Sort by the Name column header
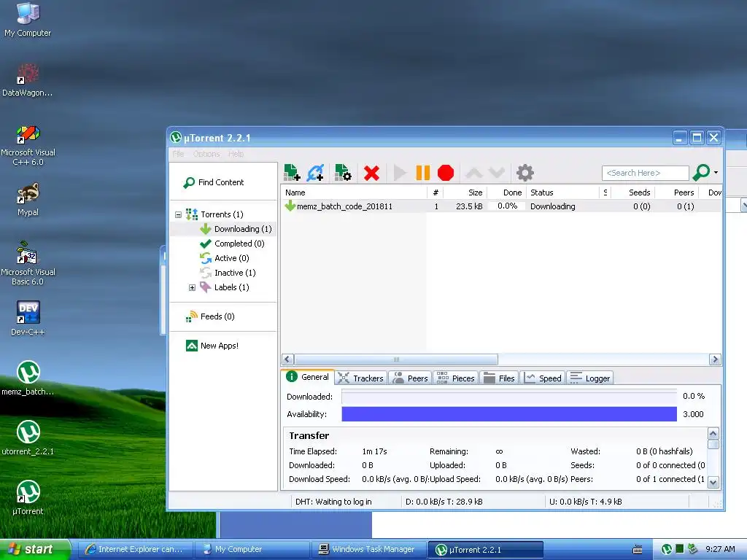747x560 pixels. coord(354,192)
